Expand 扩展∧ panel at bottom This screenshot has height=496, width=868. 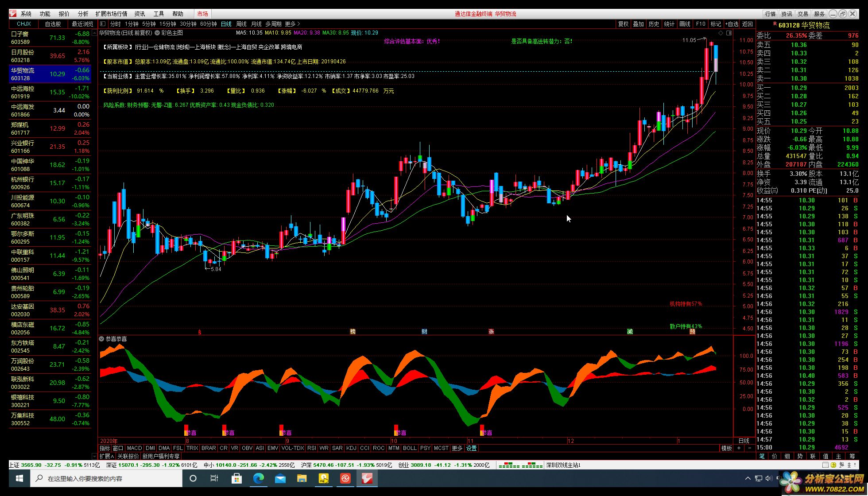coord(107,456)
